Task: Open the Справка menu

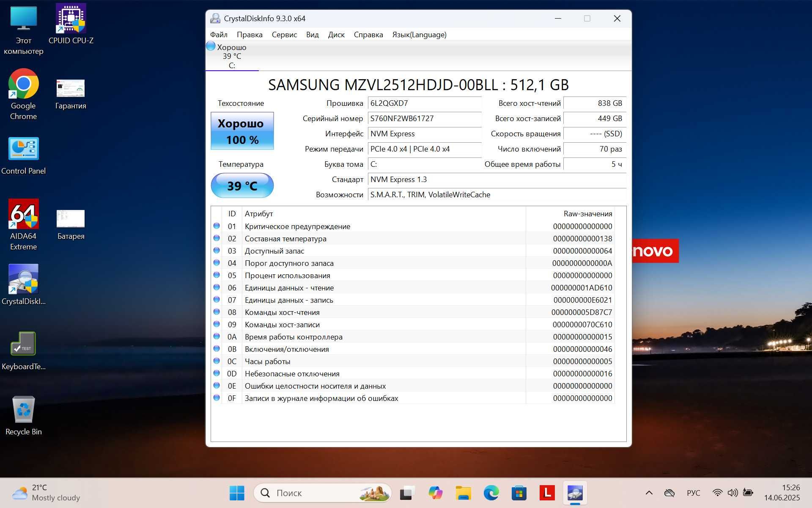Action: pos(368,35)
